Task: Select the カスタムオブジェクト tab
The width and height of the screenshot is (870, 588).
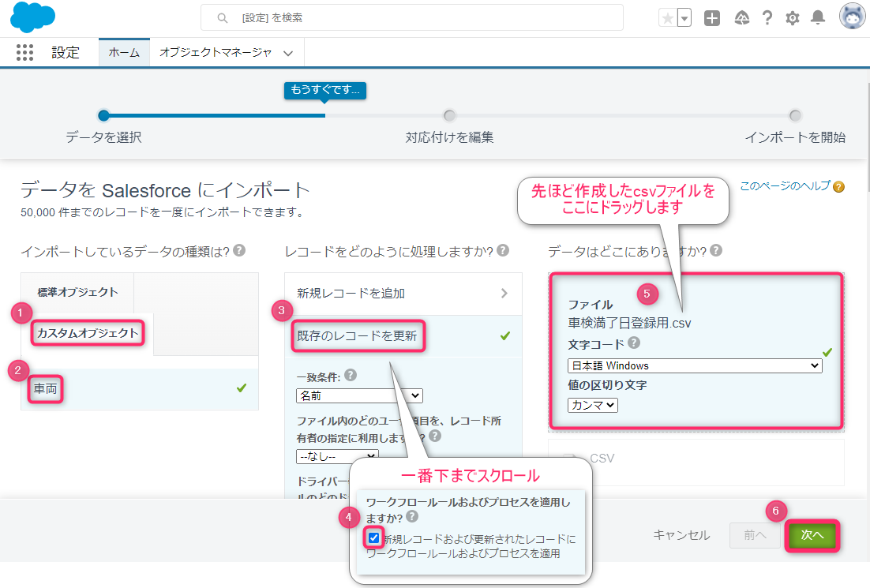Action: [88, 333]
